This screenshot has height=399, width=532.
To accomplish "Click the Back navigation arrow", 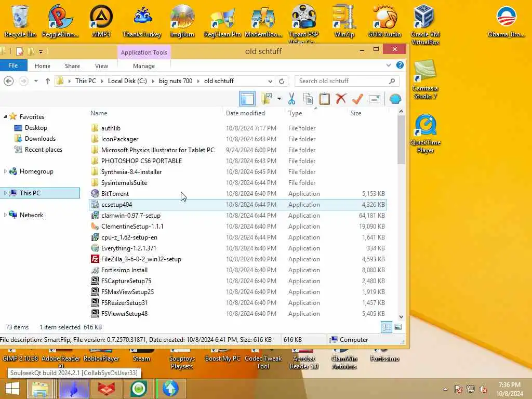I will tap(9, 81).
